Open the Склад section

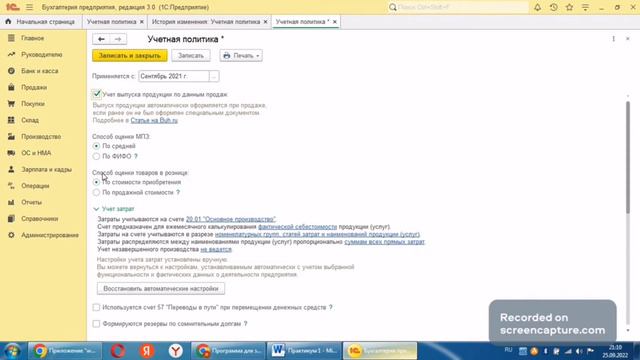[30, 120]
